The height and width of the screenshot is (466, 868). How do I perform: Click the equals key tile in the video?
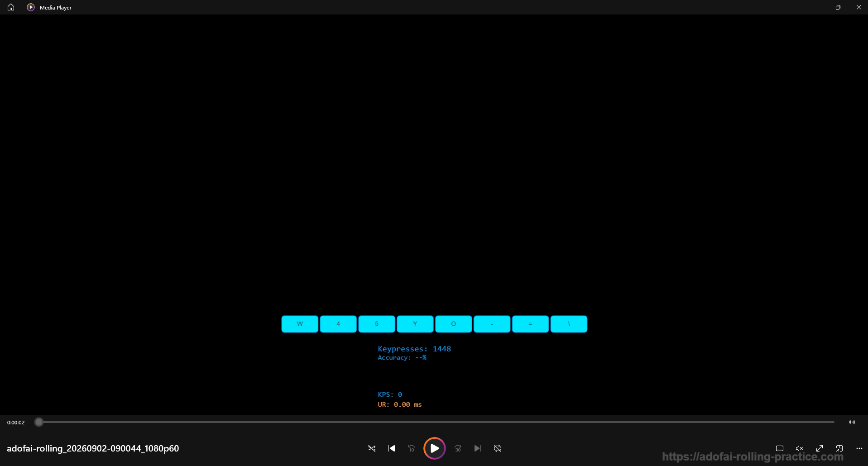click(x=531, y=324)
